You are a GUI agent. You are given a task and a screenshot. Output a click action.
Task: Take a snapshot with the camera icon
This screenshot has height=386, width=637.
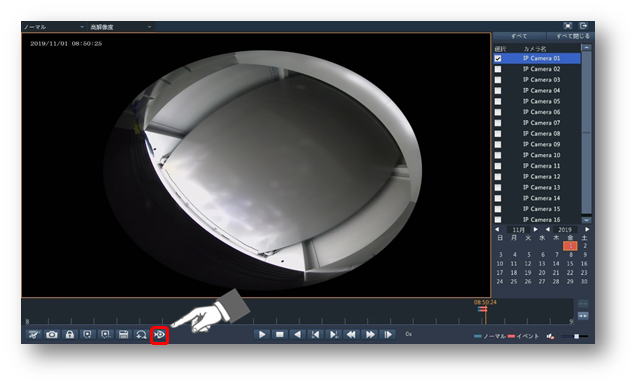click(x=52, y=334)
